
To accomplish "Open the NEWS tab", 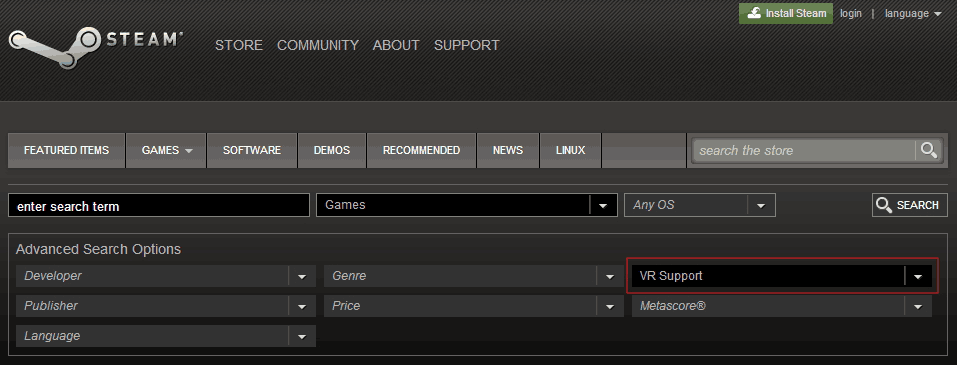I will click(x=508, y=150).
